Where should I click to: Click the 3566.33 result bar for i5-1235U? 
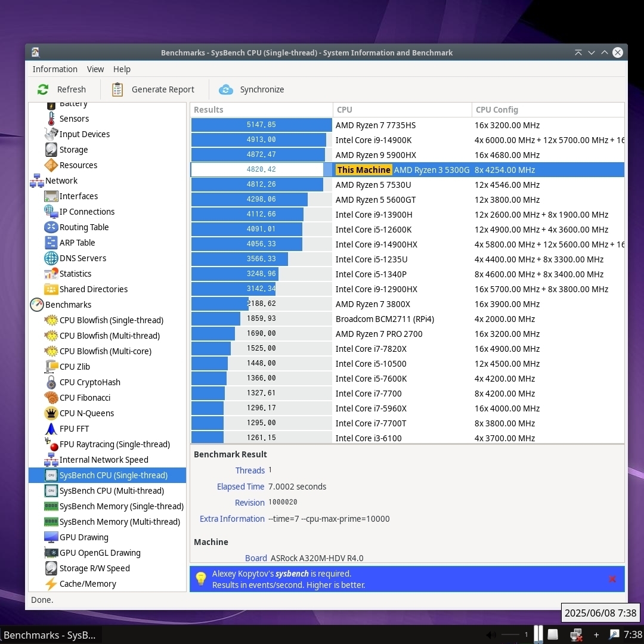pos(261,259)
